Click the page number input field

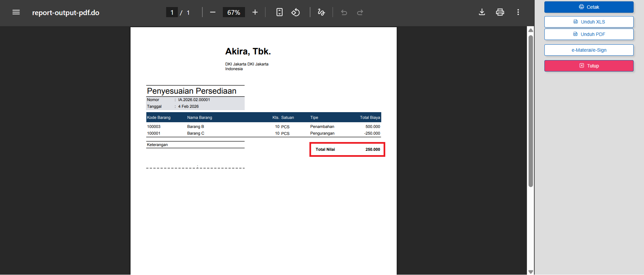pyautogui.click(x=172, y=12)
